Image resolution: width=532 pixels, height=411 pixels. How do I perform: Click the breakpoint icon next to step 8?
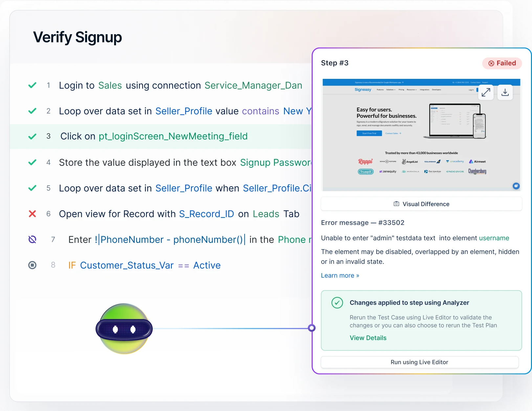click(32, 265)
